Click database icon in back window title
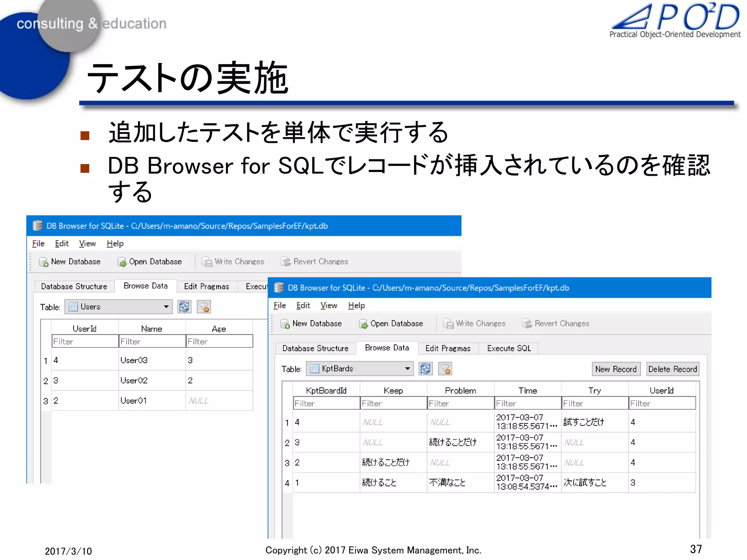 tap(38, 226)
